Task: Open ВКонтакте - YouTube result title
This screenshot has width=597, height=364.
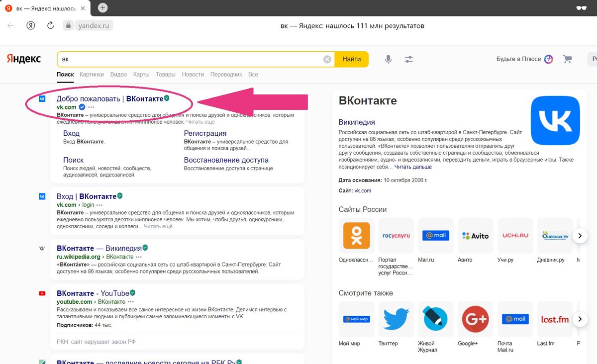Action: coord(93,293)
